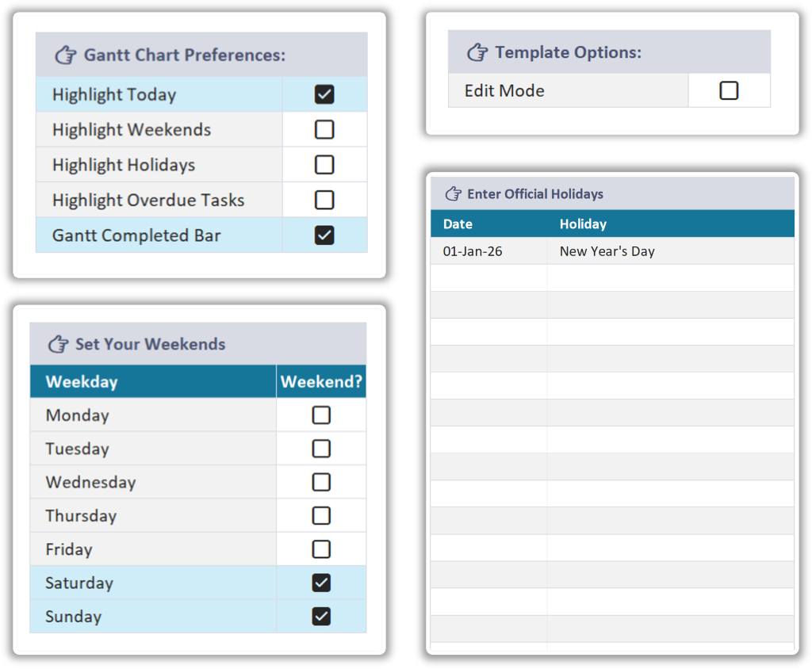Enable the Highlight Holidays checkbox

click(x=324, y=164)
